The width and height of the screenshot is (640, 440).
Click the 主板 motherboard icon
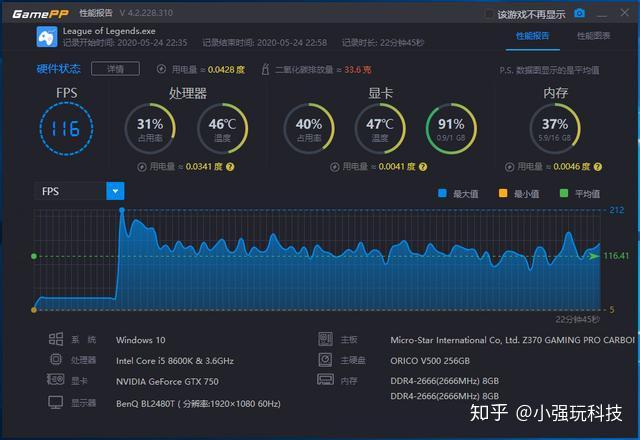pos(326,339)
